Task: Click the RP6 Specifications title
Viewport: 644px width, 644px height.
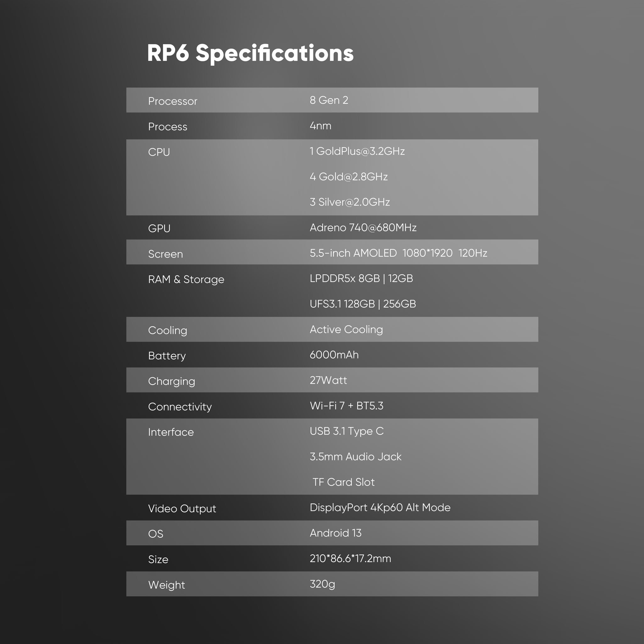Action: (x=250, y=53)
